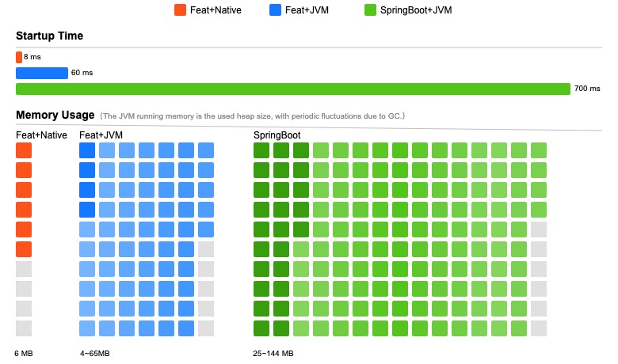Click the green 700 ms startup bar

pyautogui.click(x=292, y=89)
